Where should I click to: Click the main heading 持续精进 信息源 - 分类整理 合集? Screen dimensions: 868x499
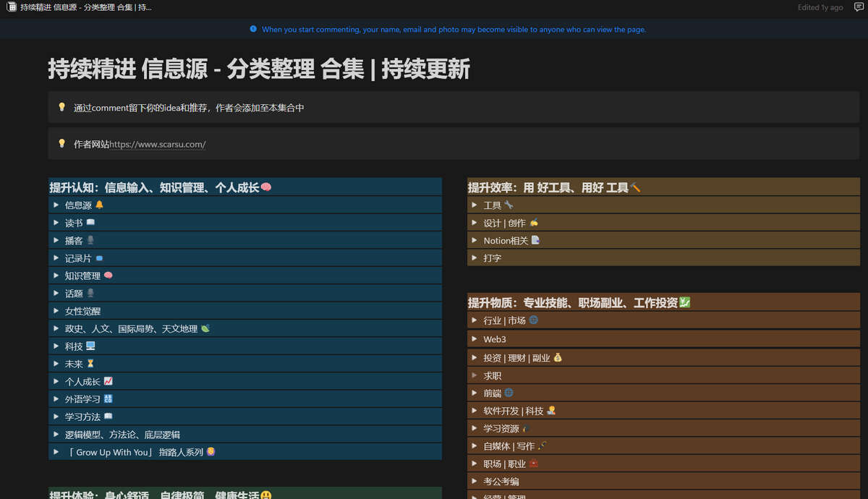pos(259,69)
